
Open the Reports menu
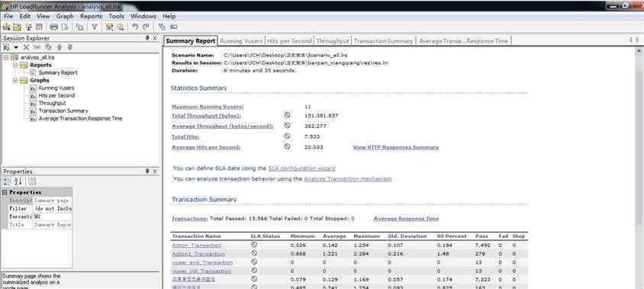pos(91,17)
